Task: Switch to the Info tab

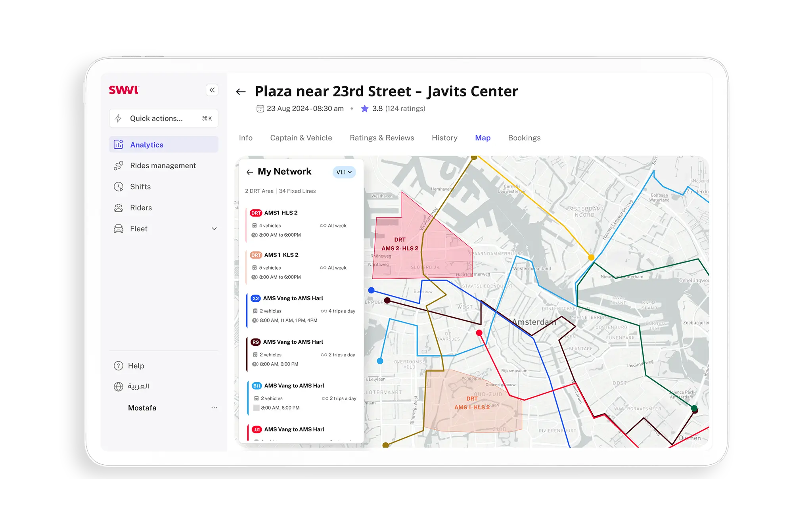Action: tap(245, 138)
